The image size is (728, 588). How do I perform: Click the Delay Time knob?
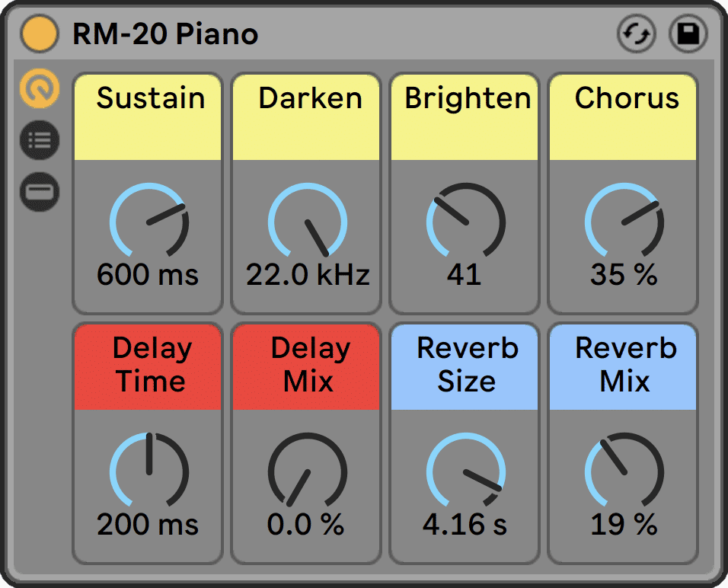(149, 472)
